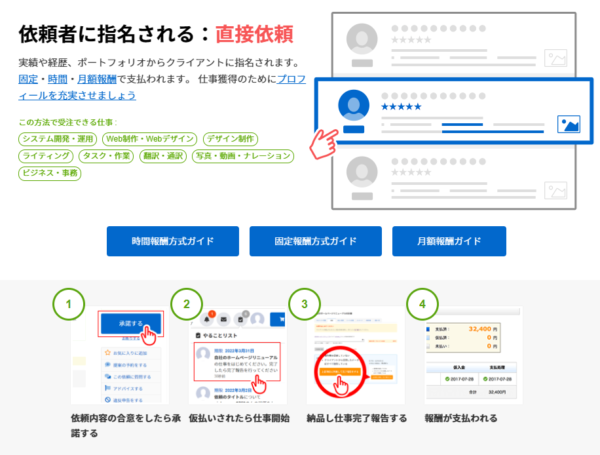
Task: Open the 時間 reward link
Action: (57, 79)
